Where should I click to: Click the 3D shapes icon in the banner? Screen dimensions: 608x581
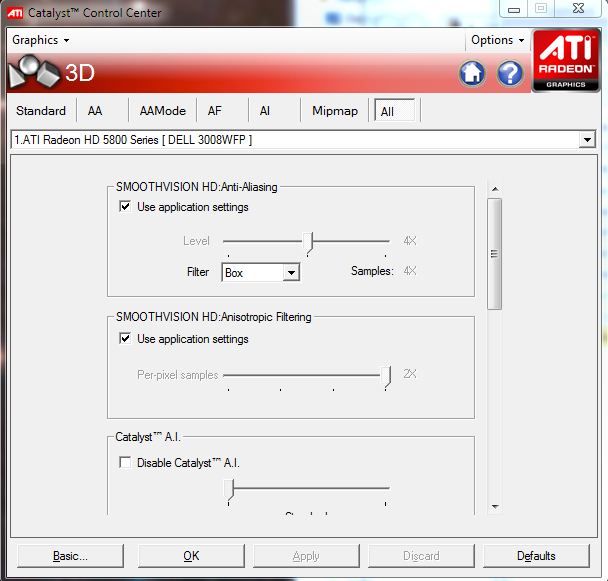(32, 72)
